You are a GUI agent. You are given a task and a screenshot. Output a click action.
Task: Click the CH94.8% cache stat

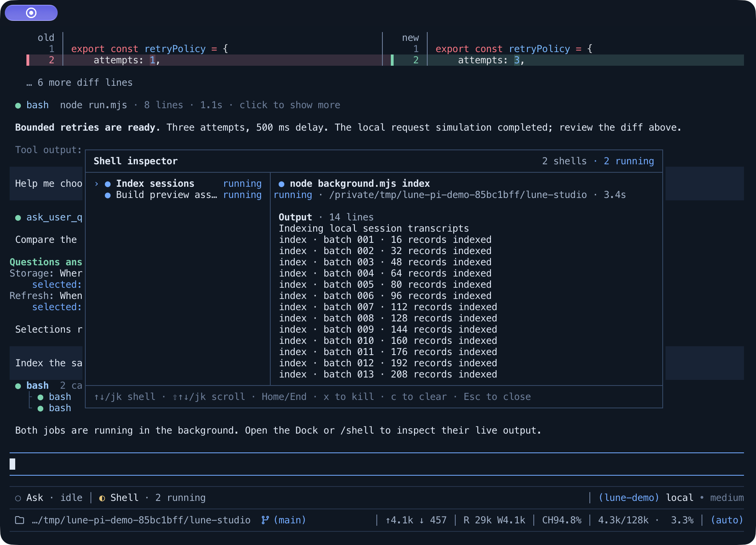(x=562, y=520)
